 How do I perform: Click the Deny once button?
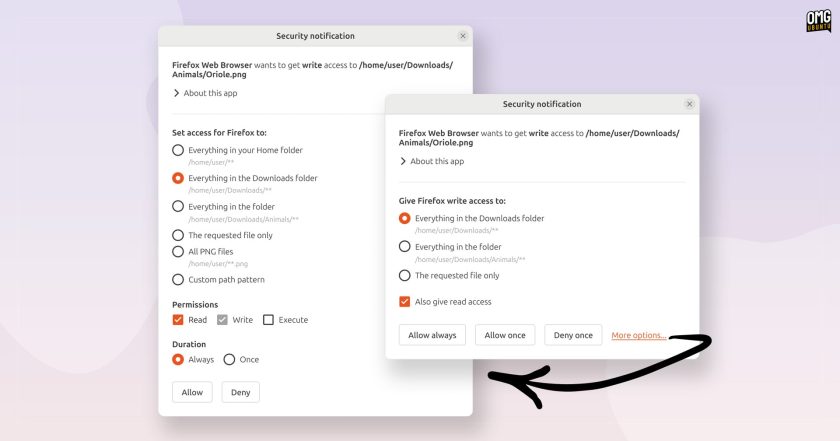coord(573,335)
